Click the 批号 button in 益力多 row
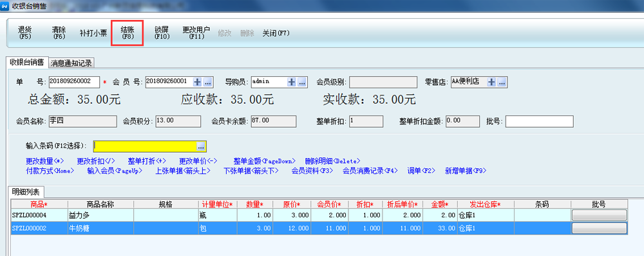Viewport: 644px width, 256px height. click(599, 215)
